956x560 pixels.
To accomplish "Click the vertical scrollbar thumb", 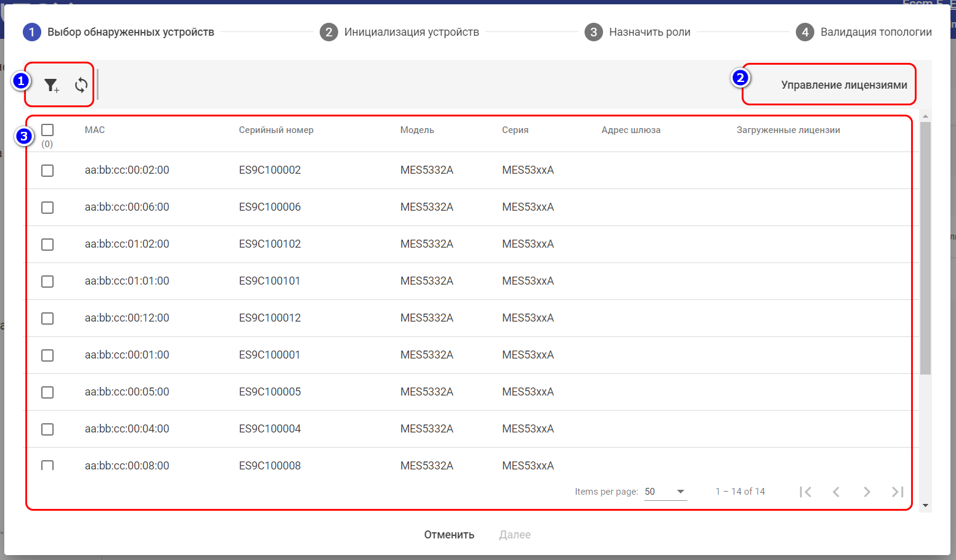I will pos(925,248).
